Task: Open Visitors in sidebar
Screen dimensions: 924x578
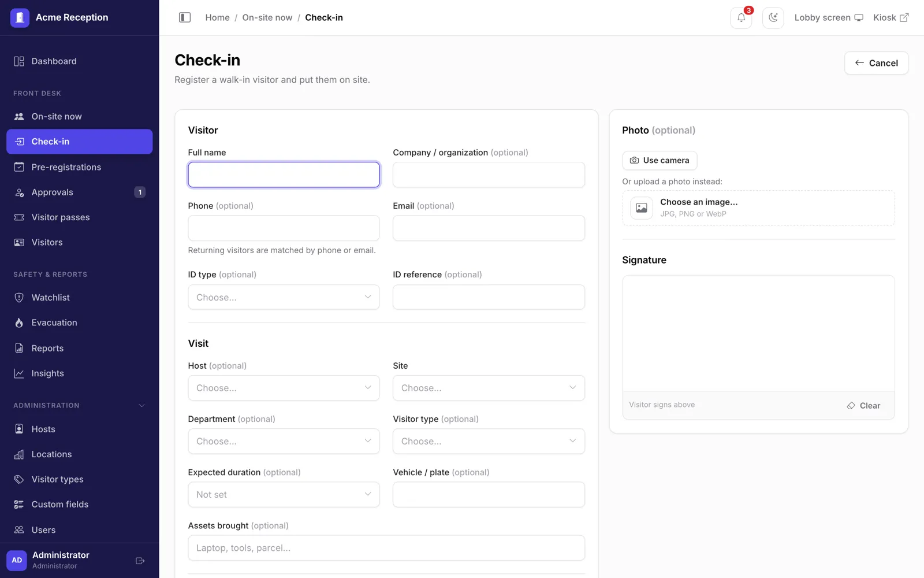Action: [x=79, y=242]
